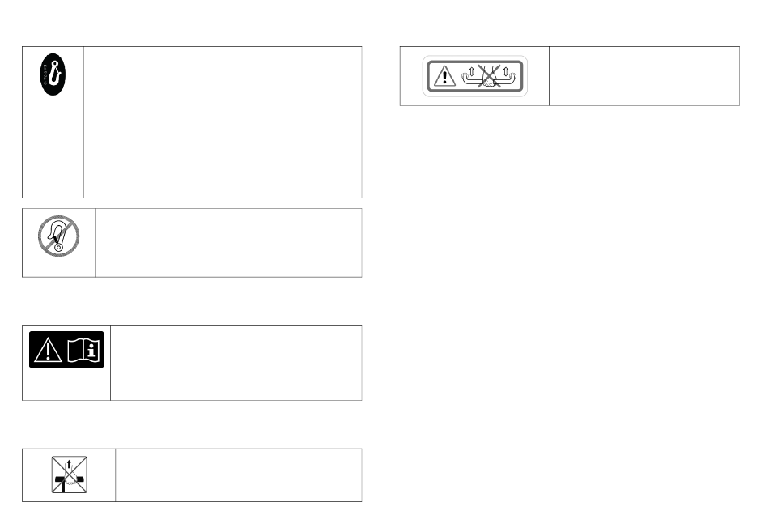This screenshot has height=532, width=769.
Task: Click the black oval lifting hook symbol
Action: click(53, 74)
